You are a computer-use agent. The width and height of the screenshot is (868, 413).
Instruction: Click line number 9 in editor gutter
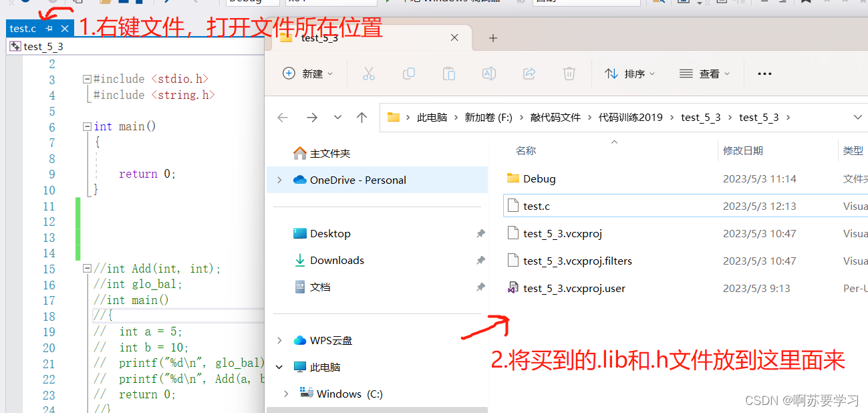[52, 174]
